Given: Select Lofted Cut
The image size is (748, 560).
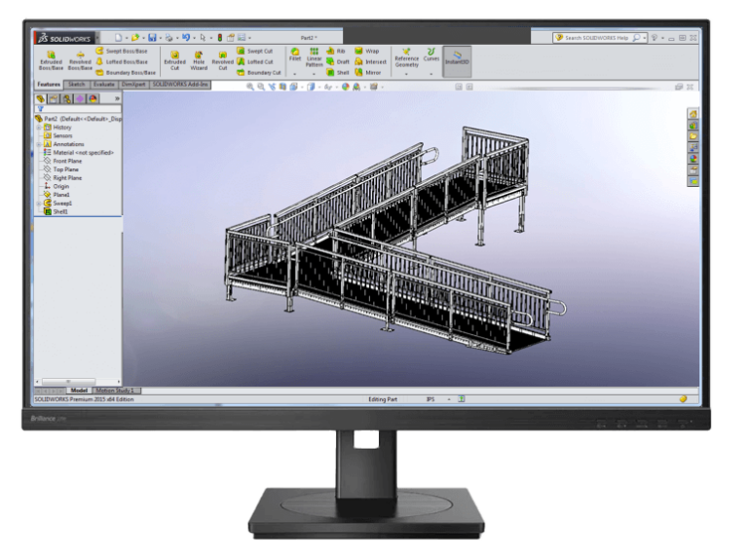Looking at the screenshot, I should click(x=255, y=62).
